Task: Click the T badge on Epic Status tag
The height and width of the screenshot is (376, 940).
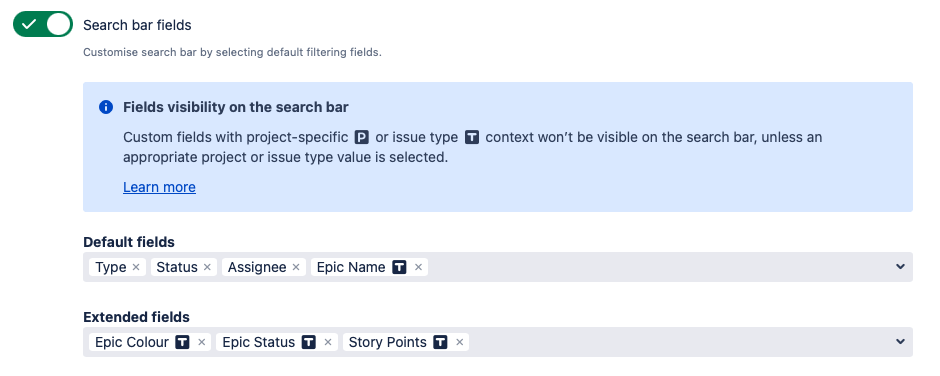Action: (309, 342)
